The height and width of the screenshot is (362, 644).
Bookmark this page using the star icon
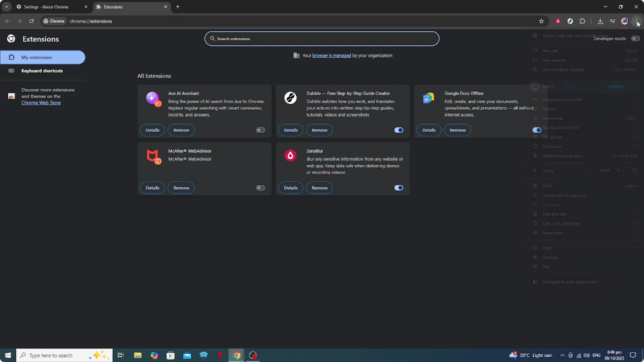click(x=541, y=21)
